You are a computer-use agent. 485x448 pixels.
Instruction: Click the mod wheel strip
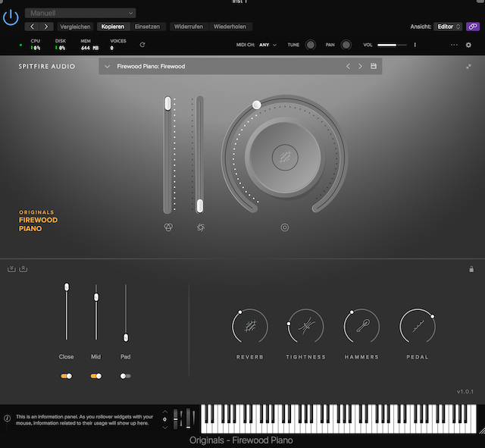pyautogui.click(x=189, y=418)
